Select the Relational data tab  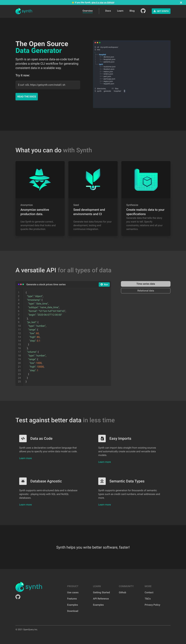click(146, 291)
